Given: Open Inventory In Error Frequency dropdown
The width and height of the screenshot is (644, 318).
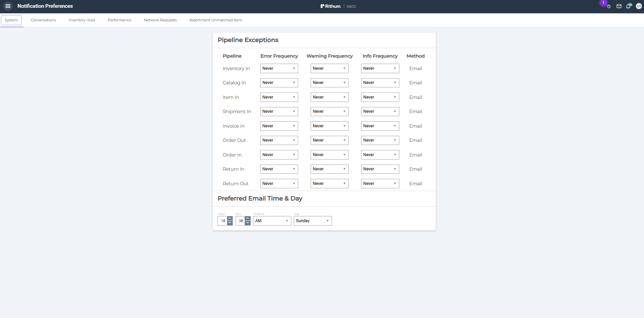Looking at the screenshot, I should tap(279, 68).
